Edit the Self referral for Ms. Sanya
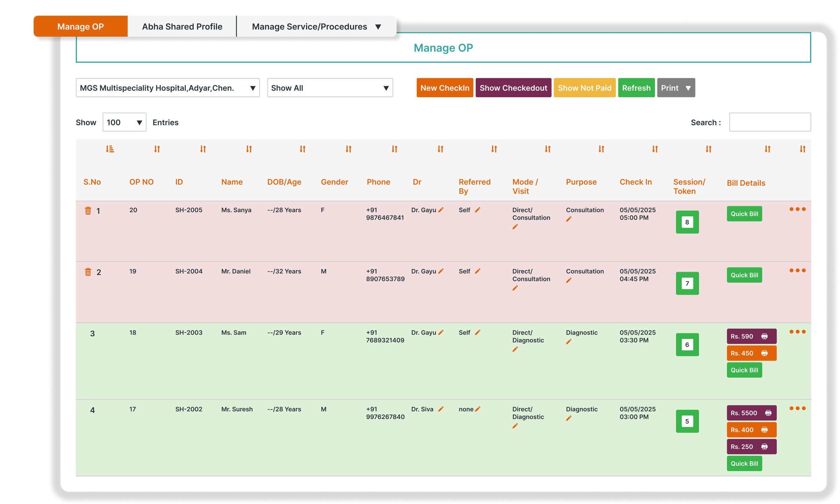This screenshot has height=504, width=840. 478,210
